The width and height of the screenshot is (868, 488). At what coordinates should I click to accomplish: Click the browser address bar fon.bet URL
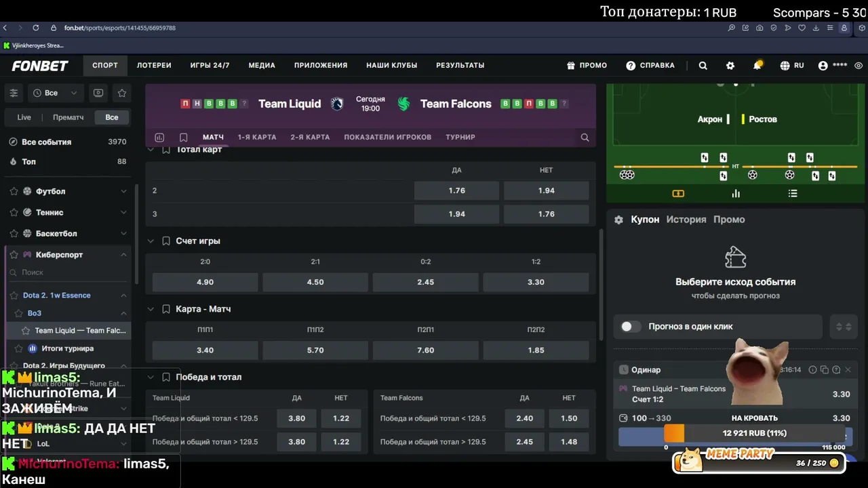click(x=120, y=28)
